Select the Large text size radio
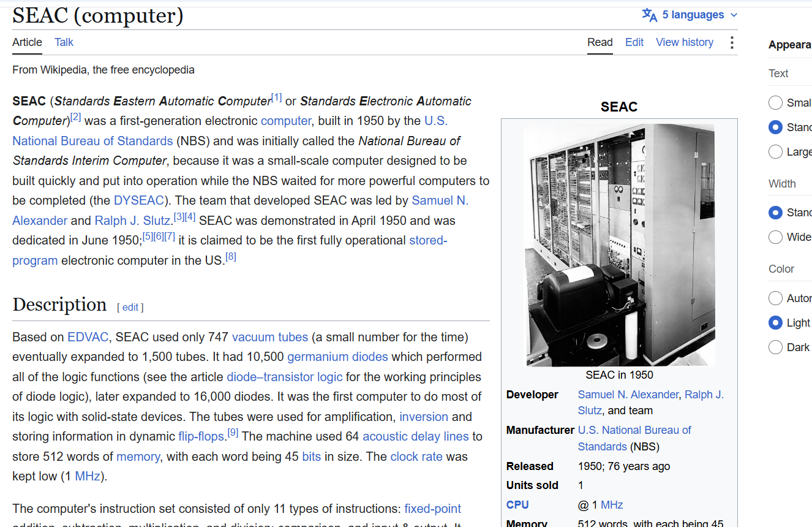The image size is (812, 527). coord(775,151)
